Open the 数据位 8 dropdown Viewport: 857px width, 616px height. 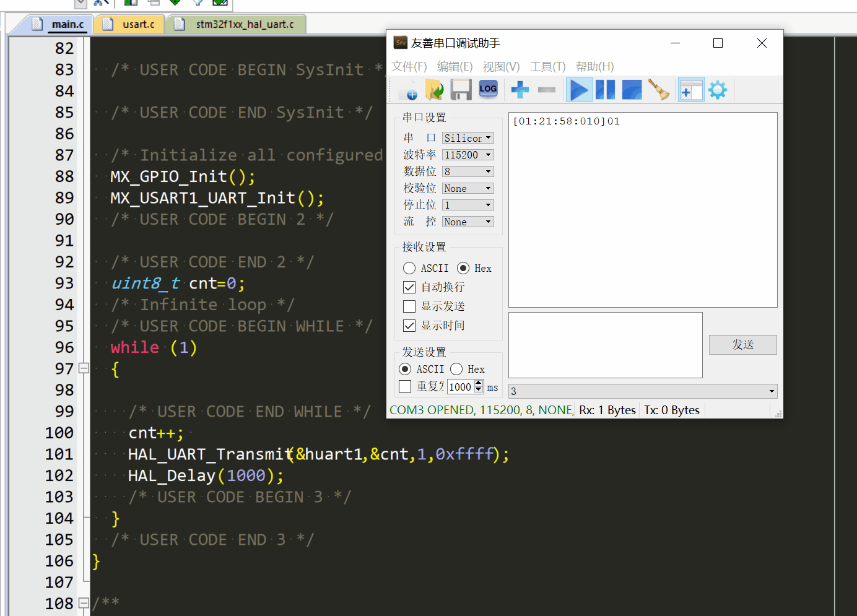468,171
